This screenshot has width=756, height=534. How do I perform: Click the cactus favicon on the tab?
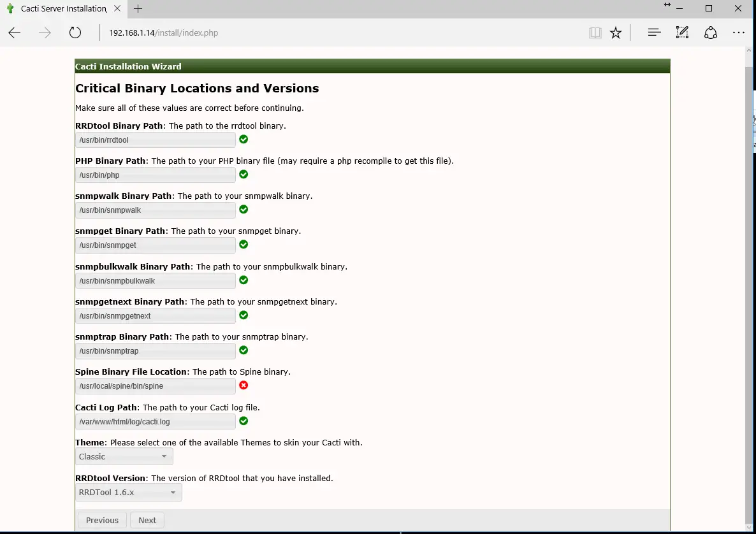point(10,9)
